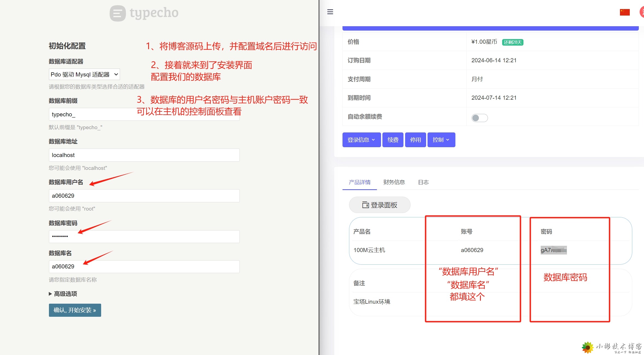Screen dimensions: 644x355
Task: Toggle the 自动余额续费 switch
Action: tap(479, 118)
